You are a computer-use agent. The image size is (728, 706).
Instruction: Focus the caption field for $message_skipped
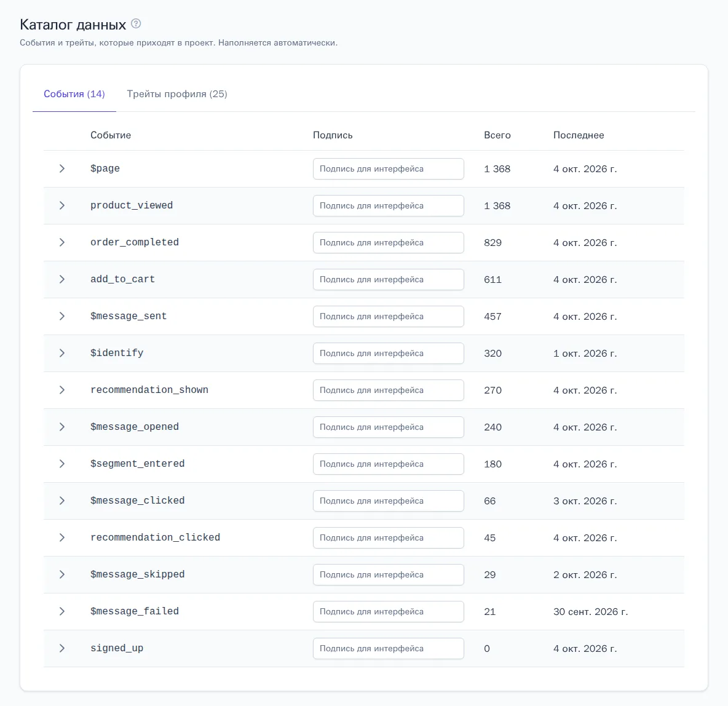pyautogui.click(x=388, y=575)
